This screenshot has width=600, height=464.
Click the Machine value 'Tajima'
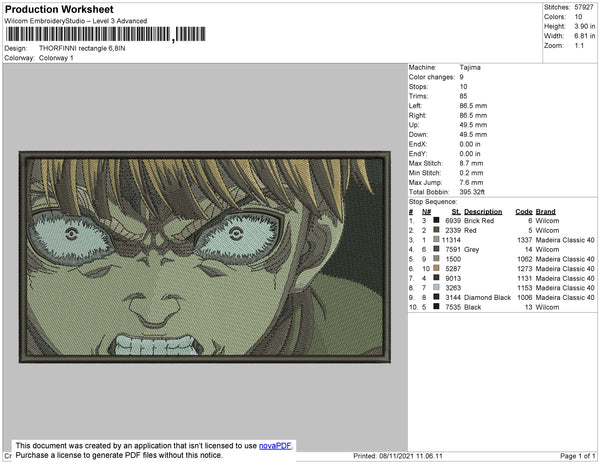click(470, 67)
